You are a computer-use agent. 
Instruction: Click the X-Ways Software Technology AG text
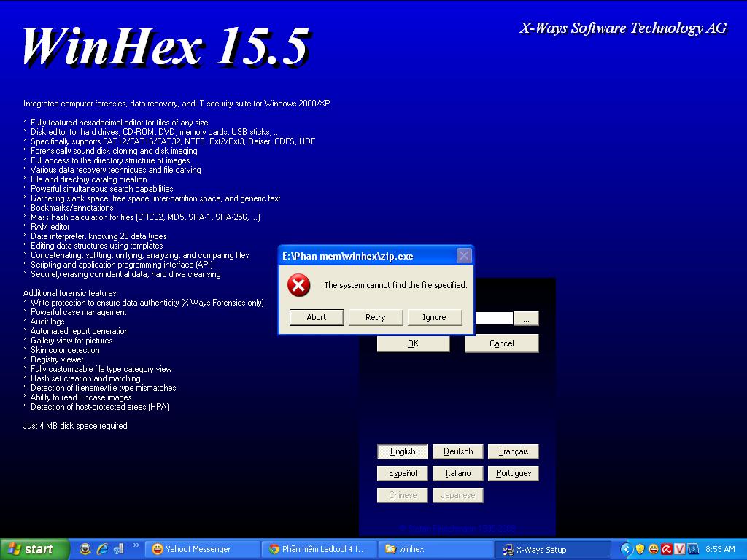click(623, 28)
